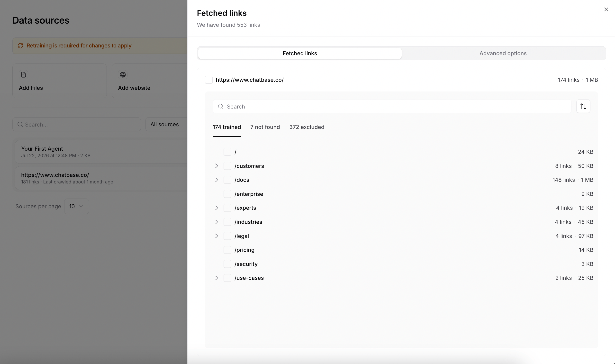The width and height of the screenshot is (615, 364).
Task: Click the 181 links link
Action: click(30, 182)
